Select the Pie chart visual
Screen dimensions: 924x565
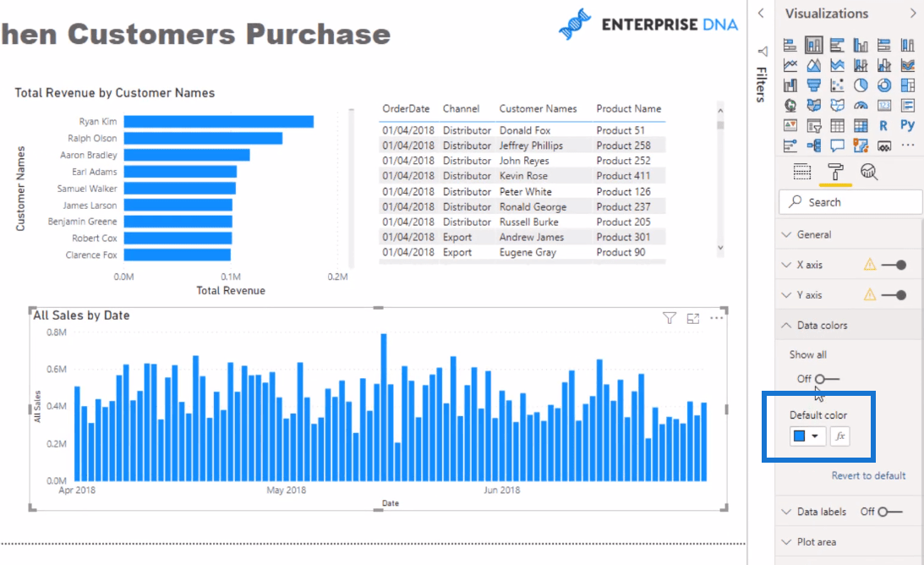point(861,85)
